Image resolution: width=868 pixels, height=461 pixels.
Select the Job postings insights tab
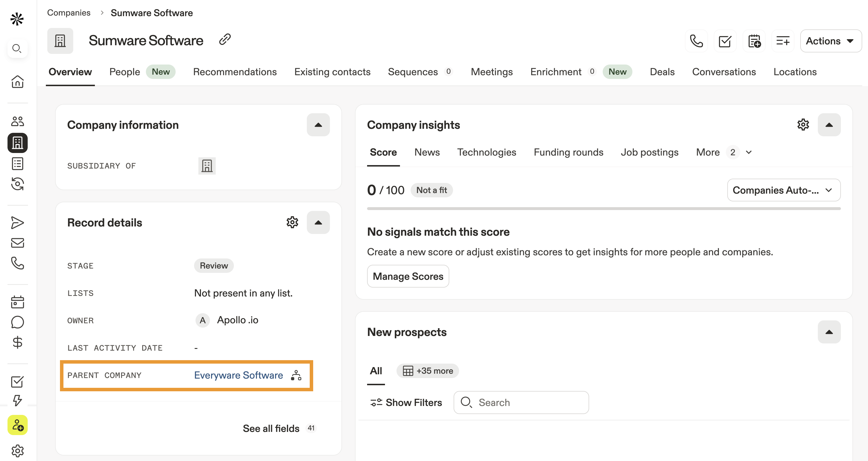pos(650,152)
